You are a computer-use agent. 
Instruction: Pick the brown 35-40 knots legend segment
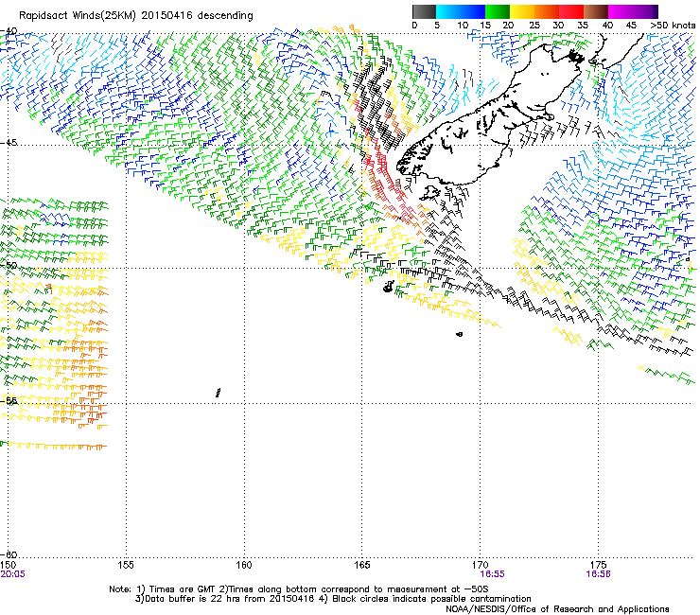[596, 11]
